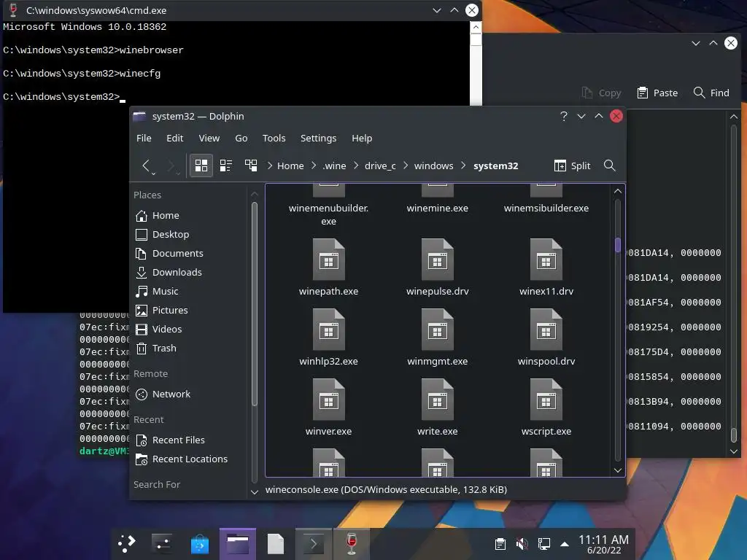Viewport: 747px width, 560px height.
Task: Select wscript.exe file icon
Action: point(546,400)
